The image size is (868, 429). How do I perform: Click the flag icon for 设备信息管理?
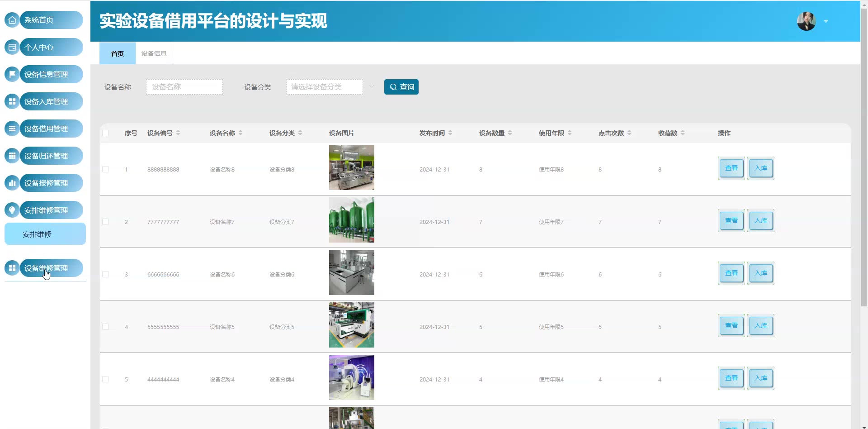(x=12, y=74)
